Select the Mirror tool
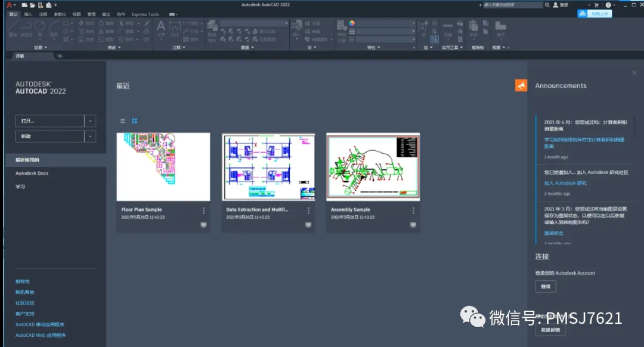 point(106,31)
